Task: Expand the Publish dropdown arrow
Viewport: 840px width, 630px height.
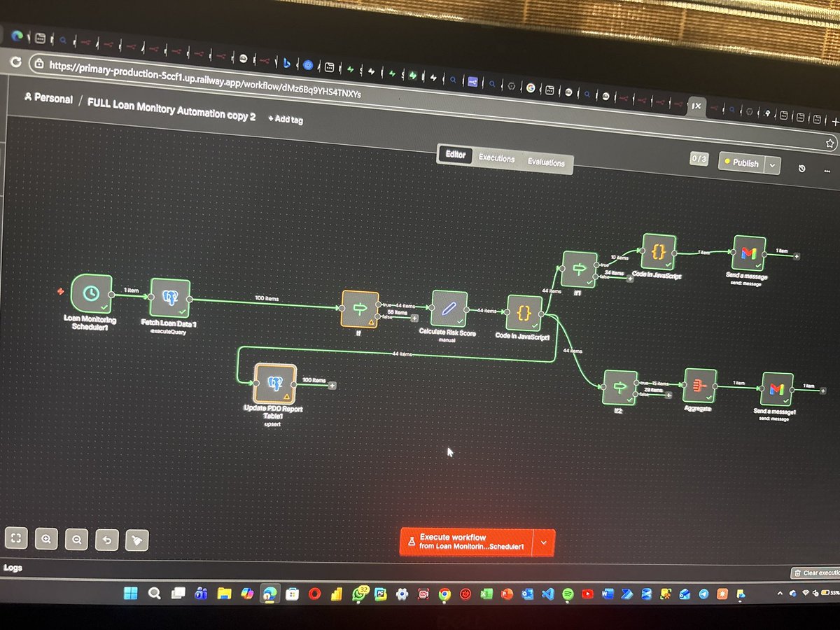Action: [771, 165]
